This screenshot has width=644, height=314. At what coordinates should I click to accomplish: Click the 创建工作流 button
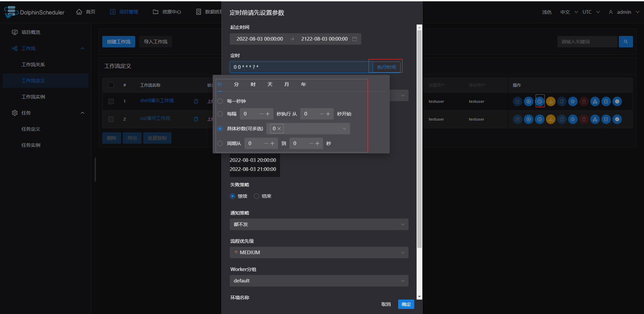pos(119,42)
